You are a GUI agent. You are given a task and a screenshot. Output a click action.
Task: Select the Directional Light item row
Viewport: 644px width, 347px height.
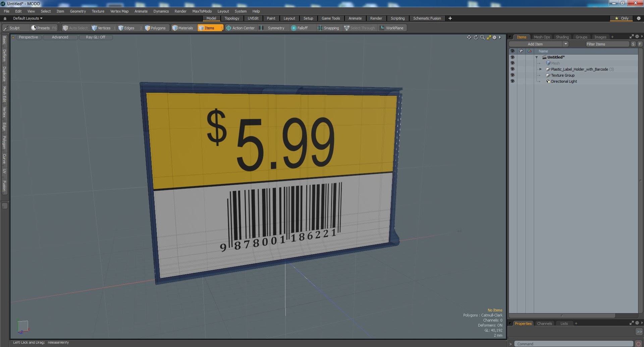[574, 81]
